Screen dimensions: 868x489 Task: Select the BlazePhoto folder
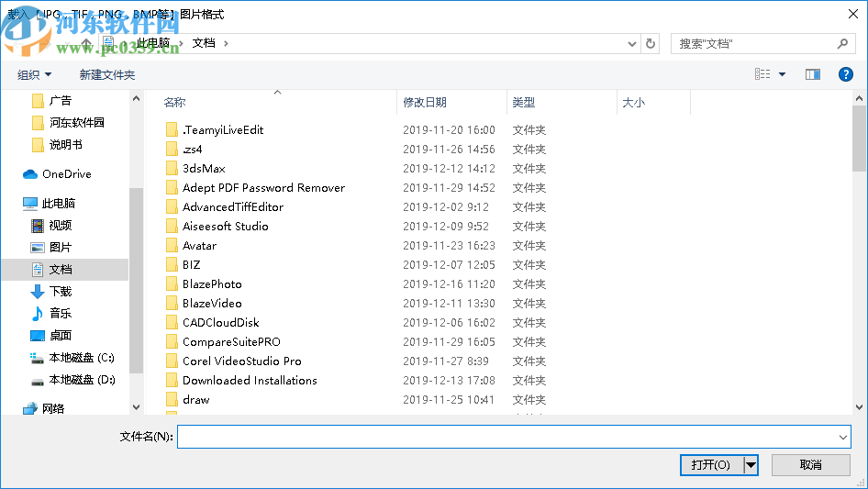(x=204, y=284)
